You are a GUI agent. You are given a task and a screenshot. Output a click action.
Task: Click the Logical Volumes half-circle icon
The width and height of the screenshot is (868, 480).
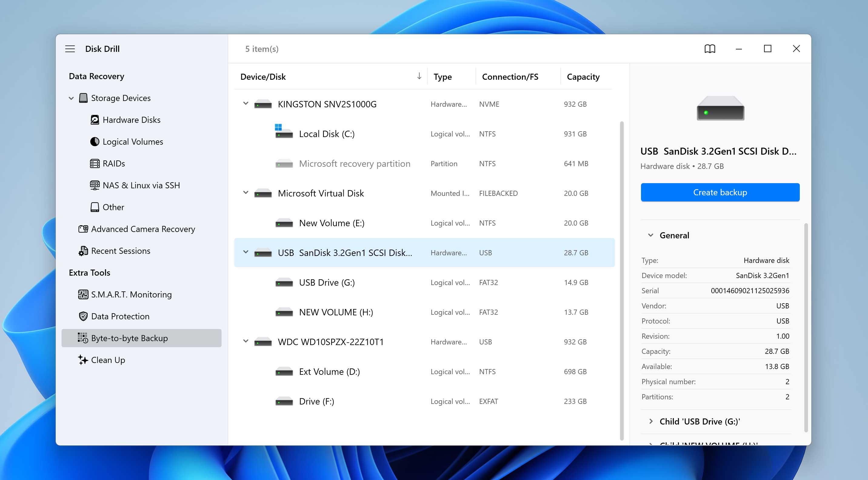click(95, 142)
